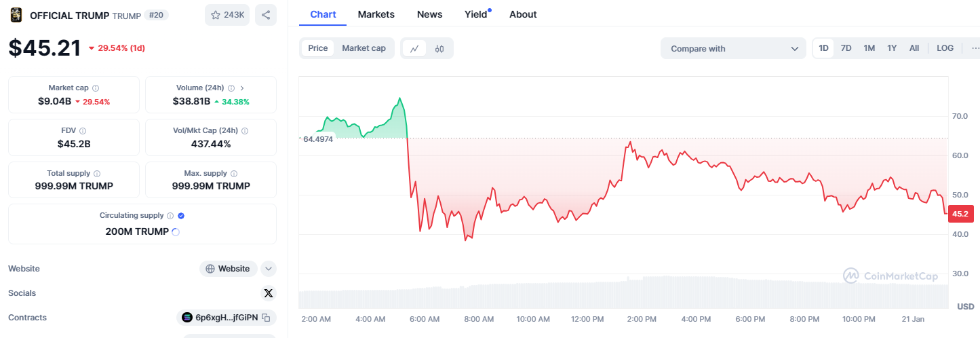Click the Circulating supply verified badge
980x338 pixels.
pyautogui.click(x=181, y=216)
